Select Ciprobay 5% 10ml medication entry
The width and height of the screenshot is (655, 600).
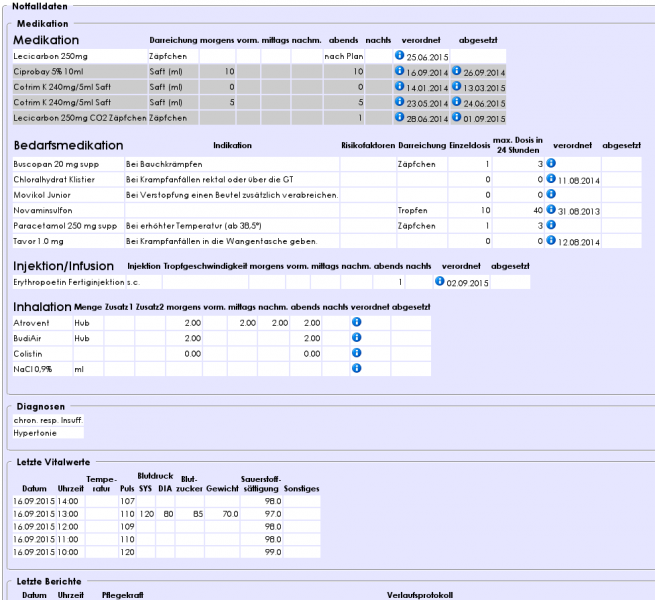tap(48, 72)
